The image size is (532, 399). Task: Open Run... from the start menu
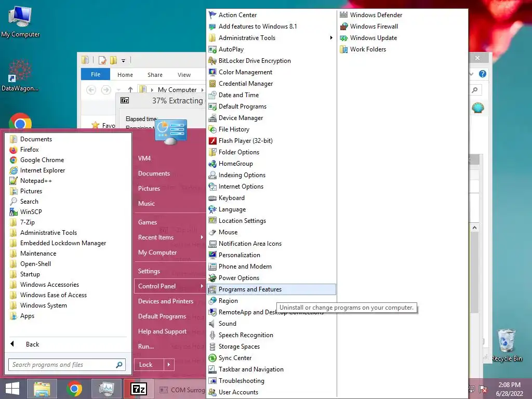coord(146,347)
